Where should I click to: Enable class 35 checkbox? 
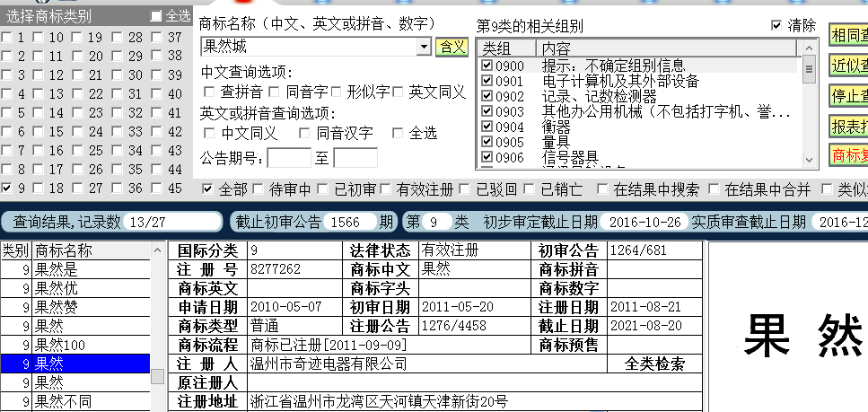(118, 170)
